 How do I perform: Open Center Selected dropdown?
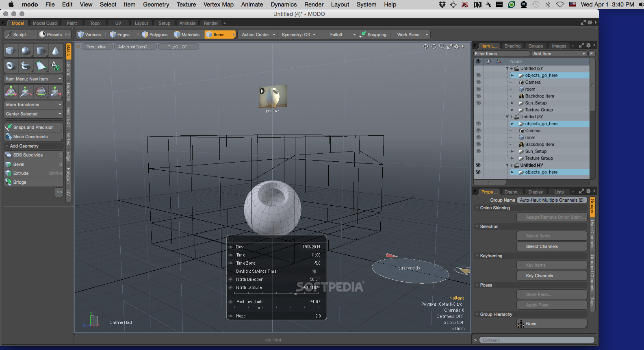pos(34,114)
